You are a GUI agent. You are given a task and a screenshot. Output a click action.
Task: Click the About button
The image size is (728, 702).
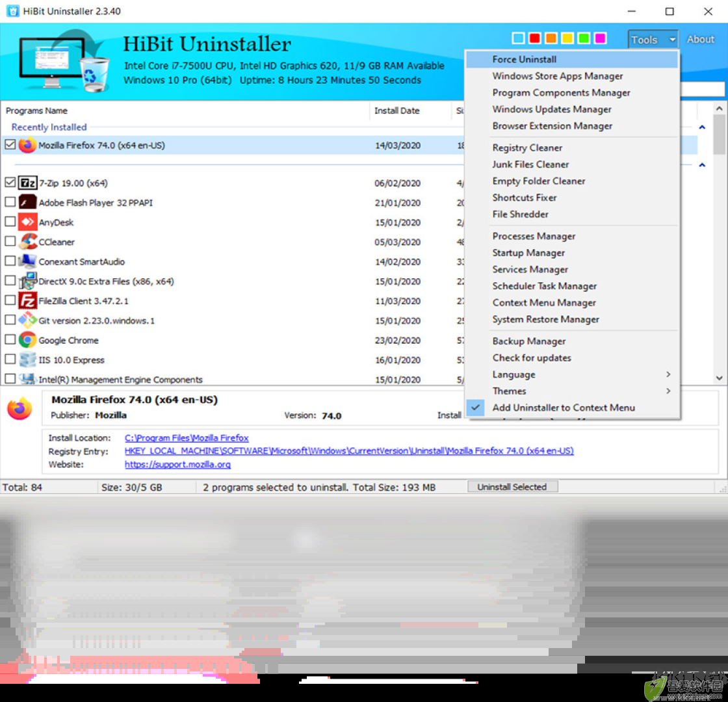(701, 40)
